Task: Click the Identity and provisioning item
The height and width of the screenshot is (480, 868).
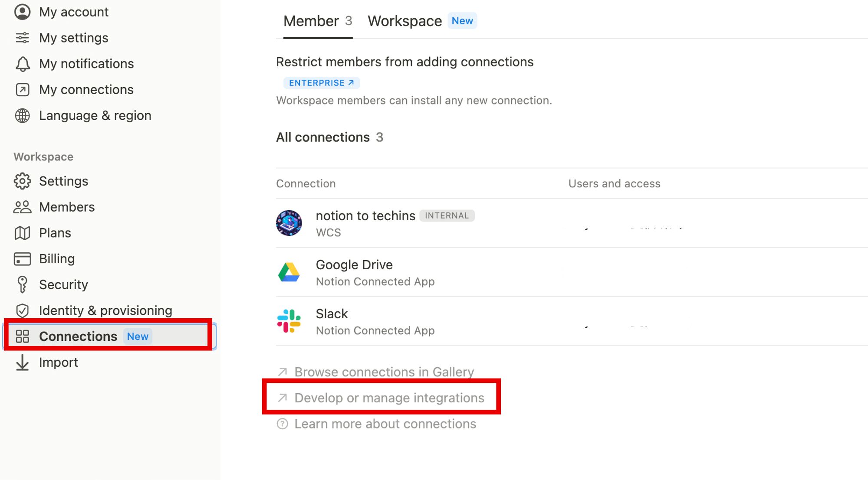Action: [x=106, y=310]
